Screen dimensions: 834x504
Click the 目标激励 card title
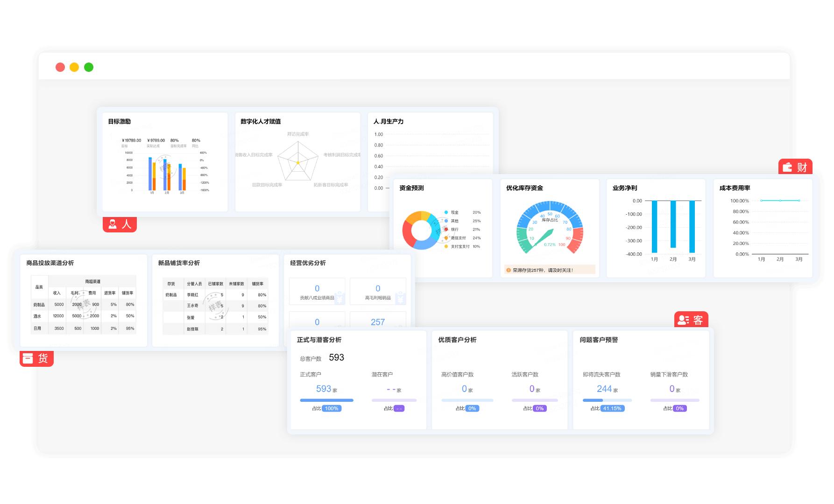[x=120, y=121]
